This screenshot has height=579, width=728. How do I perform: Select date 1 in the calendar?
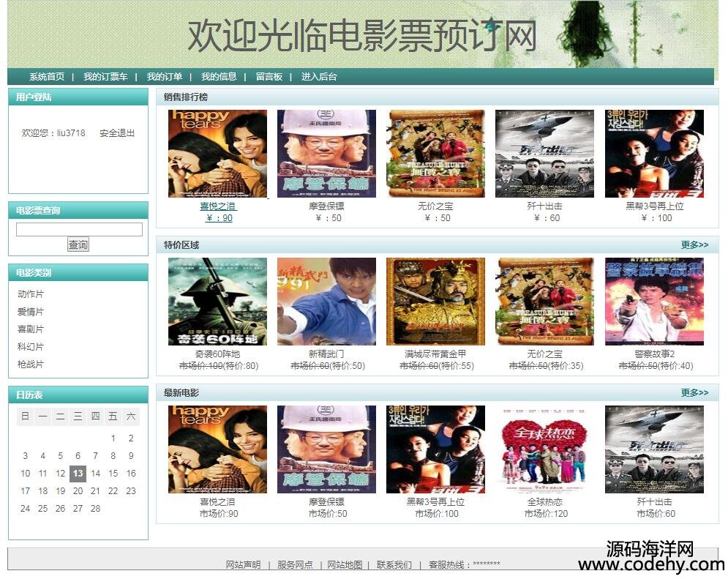pyautogui.click(x=113, y=438)
